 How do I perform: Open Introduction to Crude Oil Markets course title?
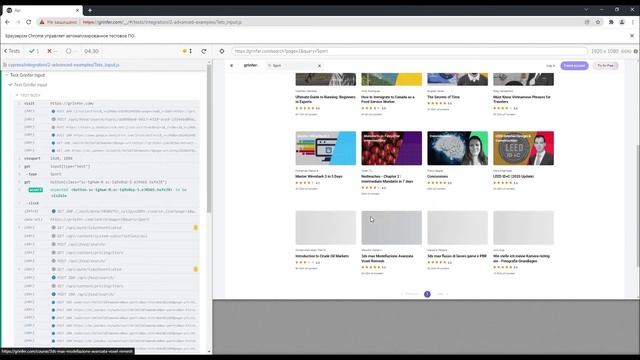tap(322, 256)
